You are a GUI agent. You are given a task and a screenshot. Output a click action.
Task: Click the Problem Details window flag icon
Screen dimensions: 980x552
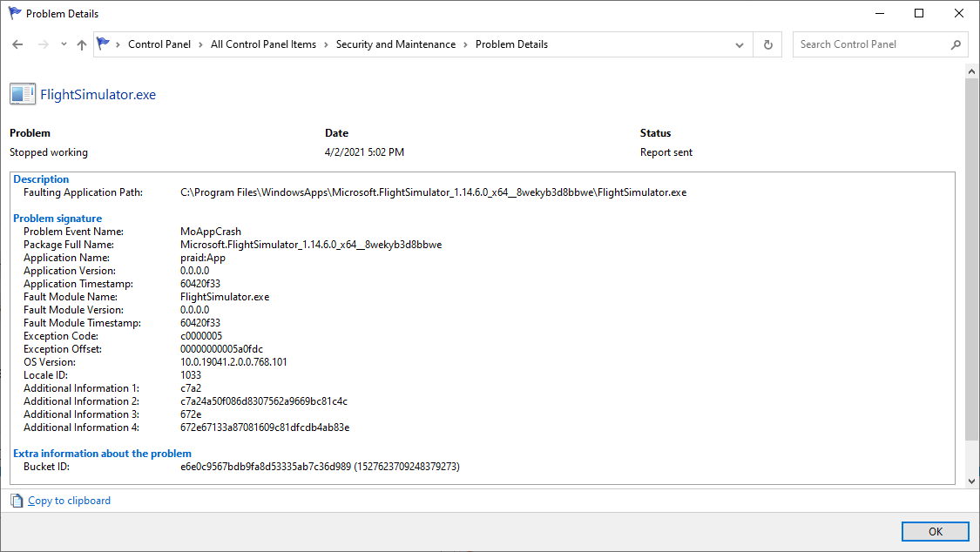point(15,13)
